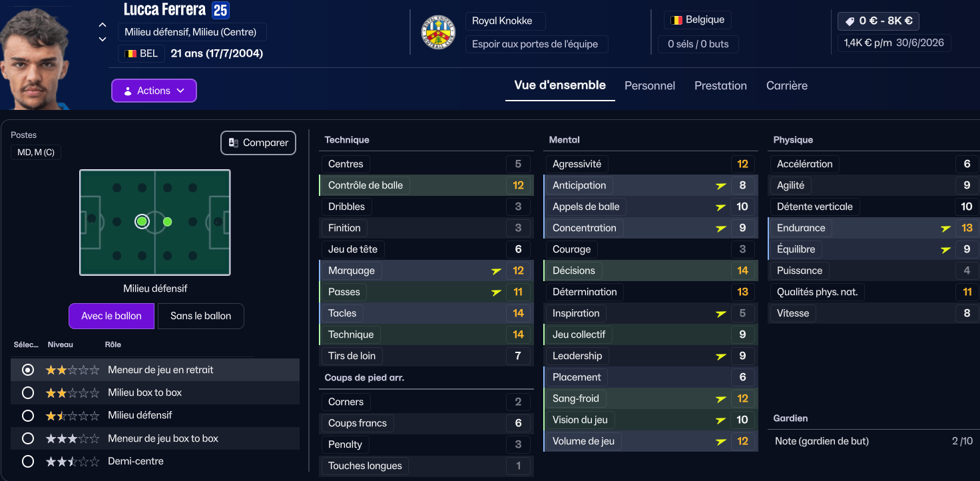The width and height of the screenshot is (980, 481).
Task: Go to previous player with up chevron
Action: (x=103, y=25)
